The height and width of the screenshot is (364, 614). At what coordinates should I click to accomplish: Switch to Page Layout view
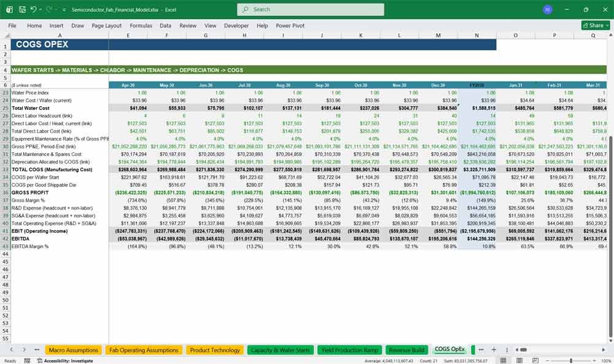pyautogui.click(x=519, y=360)
